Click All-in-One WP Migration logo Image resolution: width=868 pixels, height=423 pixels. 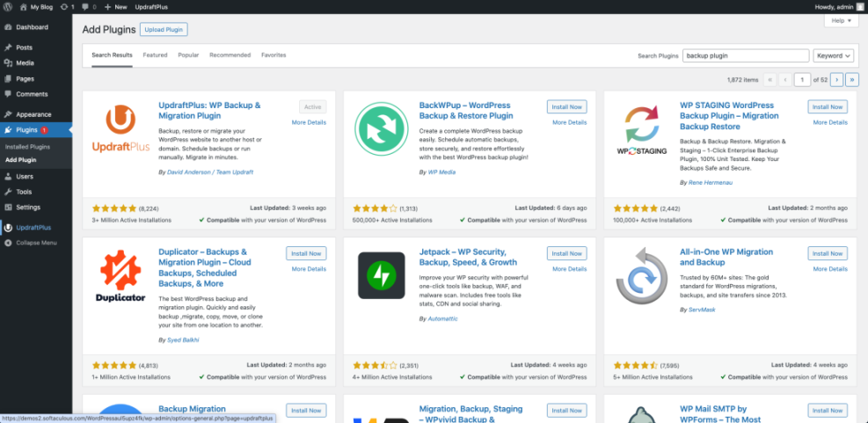[642, 276]
